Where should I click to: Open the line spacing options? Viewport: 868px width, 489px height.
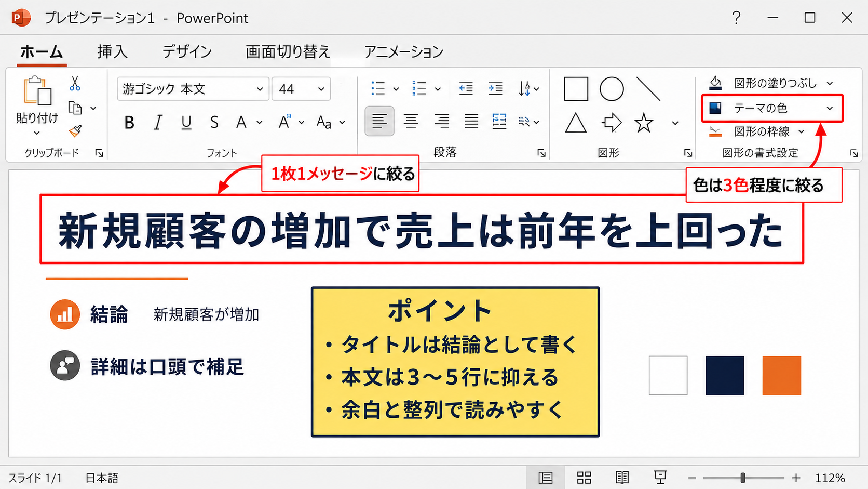pyautogui.click(x=528, y=89)
